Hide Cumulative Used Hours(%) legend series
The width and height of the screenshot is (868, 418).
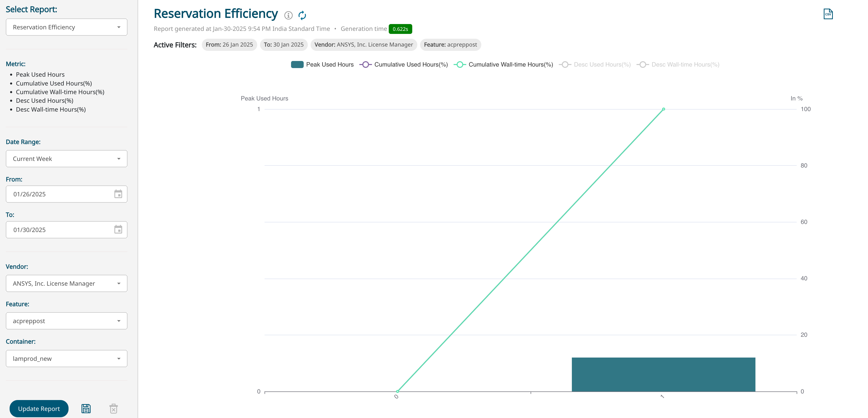point(404,64)
